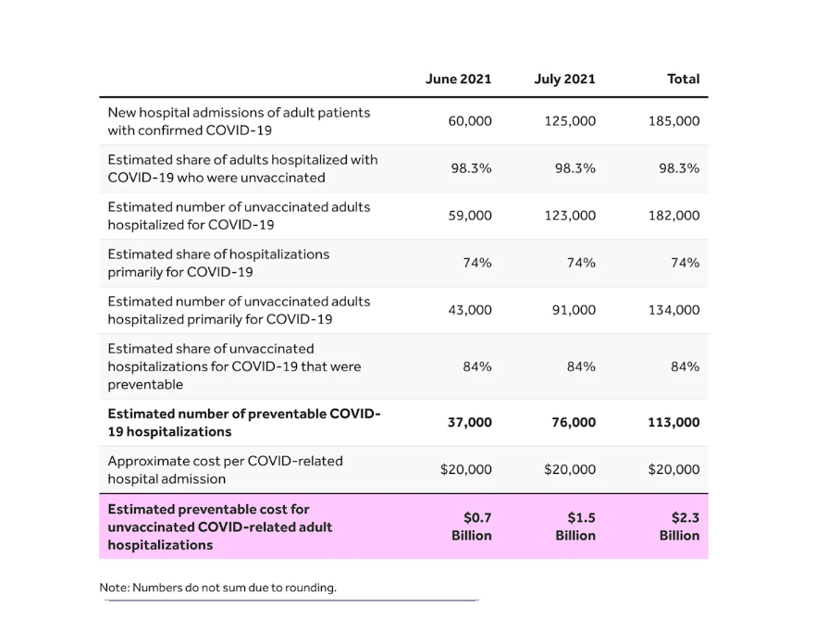Select the 91,000 value under July 2021
Image resolution: width=840 pixels, height=619 pixels.
574,310
